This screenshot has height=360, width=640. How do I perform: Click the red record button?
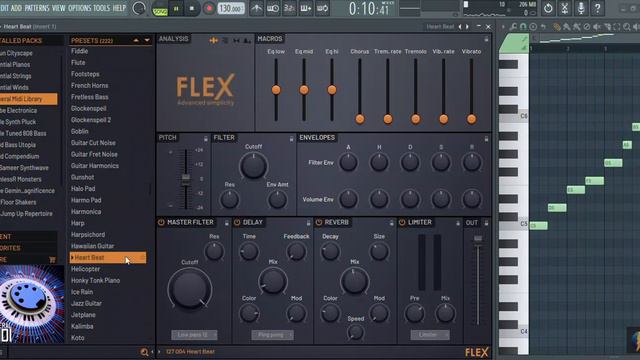209,9
